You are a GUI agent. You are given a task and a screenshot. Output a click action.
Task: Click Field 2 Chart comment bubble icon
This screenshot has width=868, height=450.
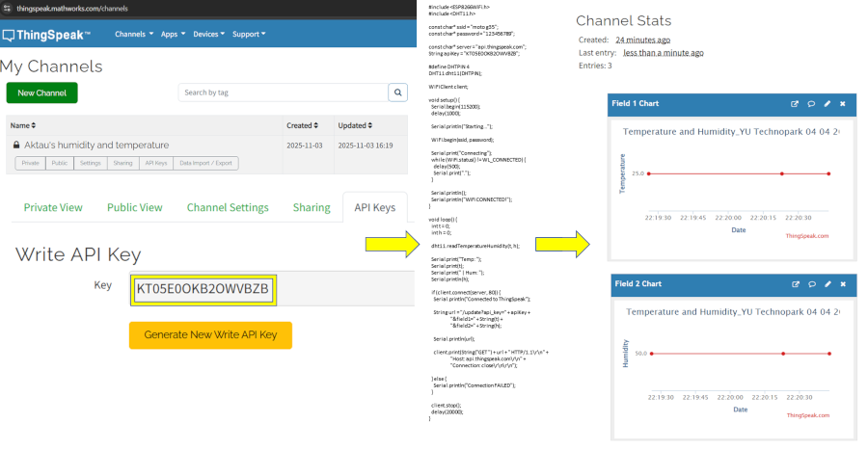[812, 284]
